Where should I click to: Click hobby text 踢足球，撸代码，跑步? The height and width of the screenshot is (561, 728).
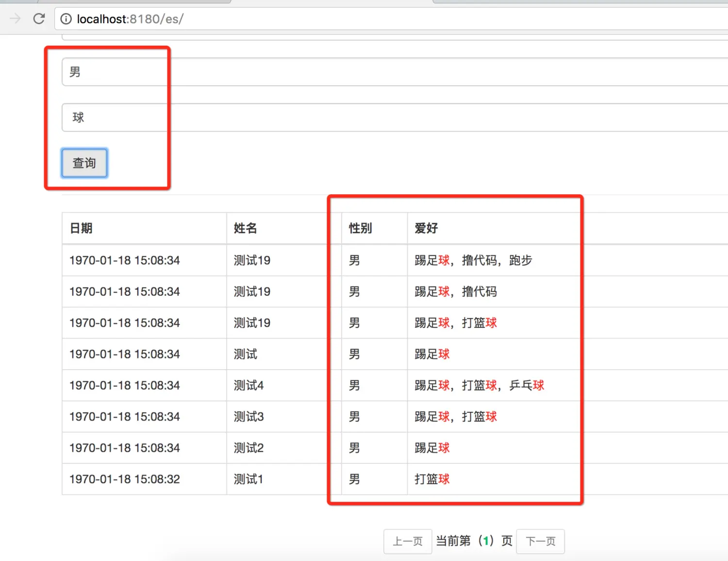click(x=473, y=260)
